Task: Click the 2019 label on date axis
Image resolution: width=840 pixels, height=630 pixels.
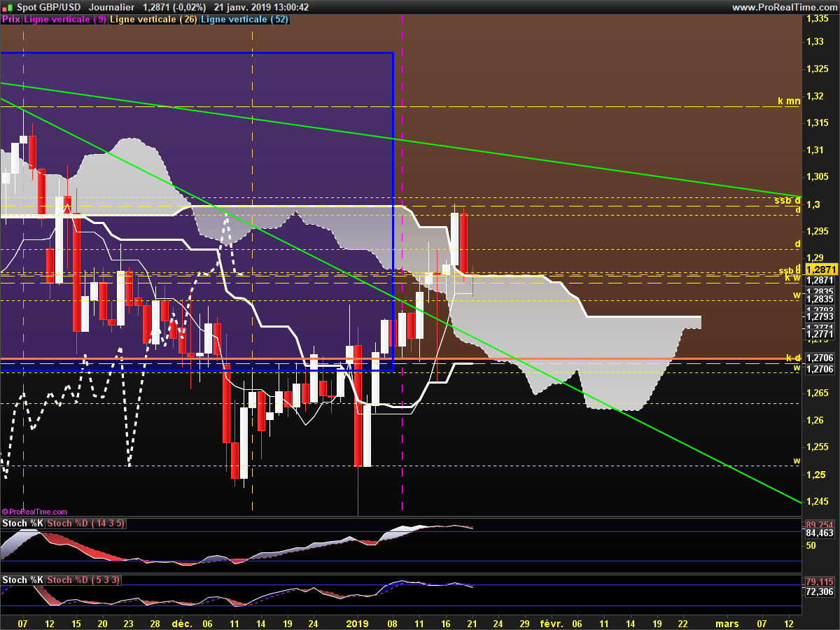Action: [358, 623]
